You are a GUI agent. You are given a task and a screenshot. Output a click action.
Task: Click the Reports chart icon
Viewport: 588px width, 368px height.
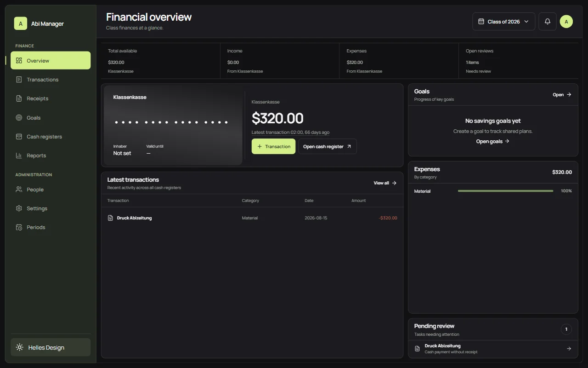coord(19,155)
